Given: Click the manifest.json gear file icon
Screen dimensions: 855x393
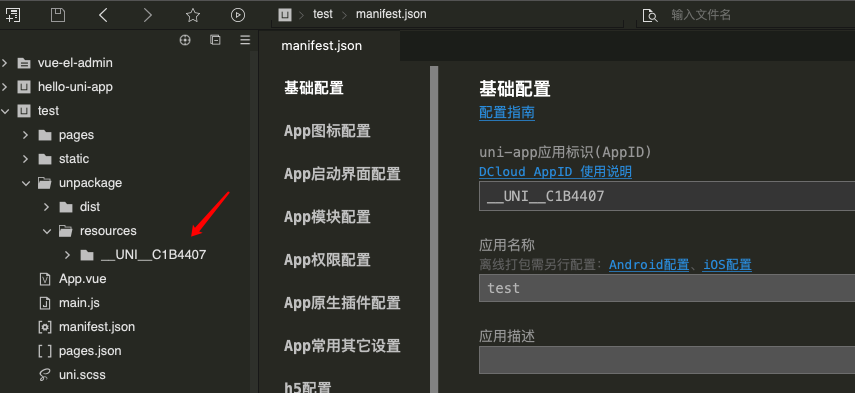Looking at the screenshot, I should point(45,327).
